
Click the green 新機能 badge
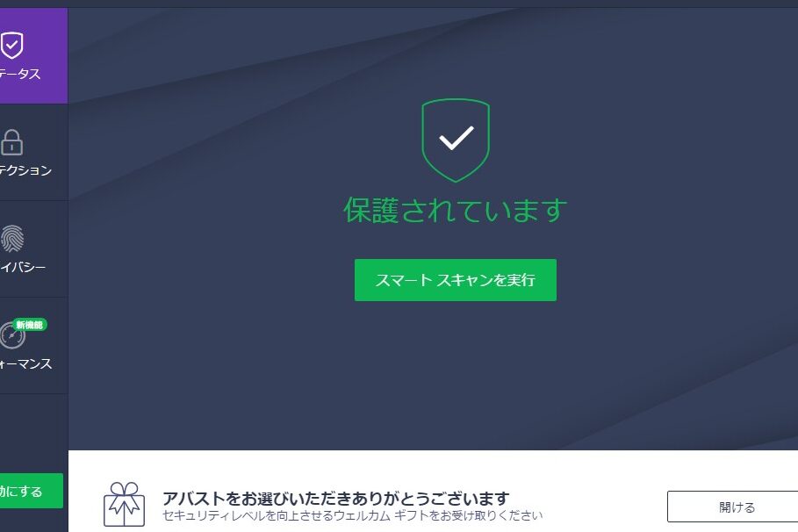30,325
